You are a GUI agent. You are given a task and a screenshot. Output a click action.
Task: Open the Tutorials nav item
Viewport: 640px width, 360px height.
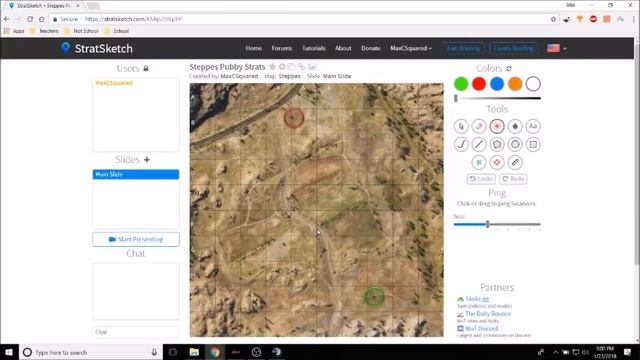(x=313, y=48)
